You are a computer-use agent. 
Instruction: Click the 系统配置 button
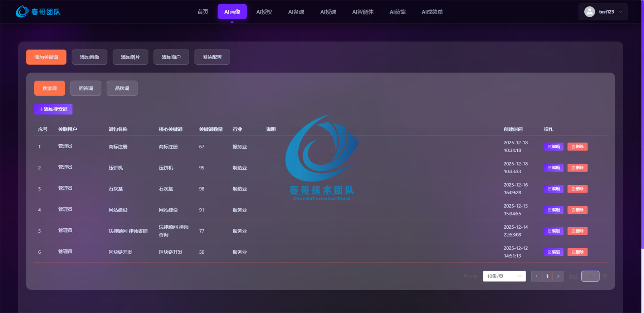(x=212, y=57)
